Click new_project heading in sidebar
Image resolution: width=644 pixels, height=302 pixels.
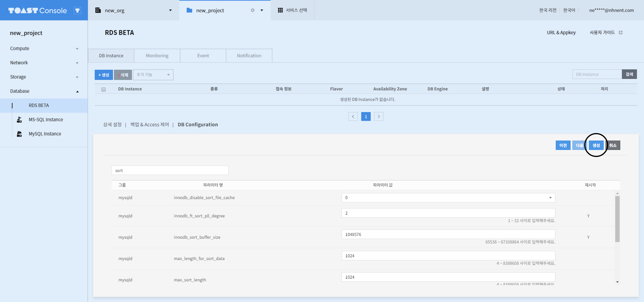[x=26, y=33]
